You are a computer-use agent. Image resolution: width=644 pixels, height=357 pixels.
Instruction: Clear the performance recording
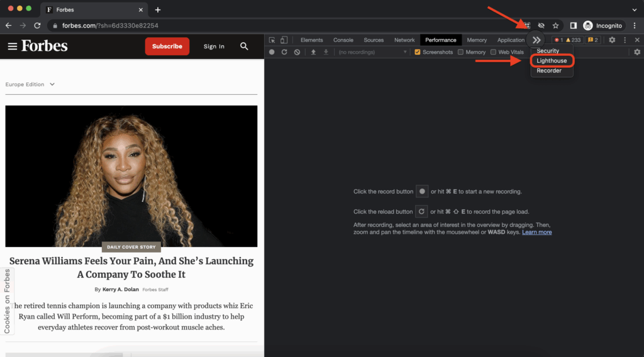[297, 52]
